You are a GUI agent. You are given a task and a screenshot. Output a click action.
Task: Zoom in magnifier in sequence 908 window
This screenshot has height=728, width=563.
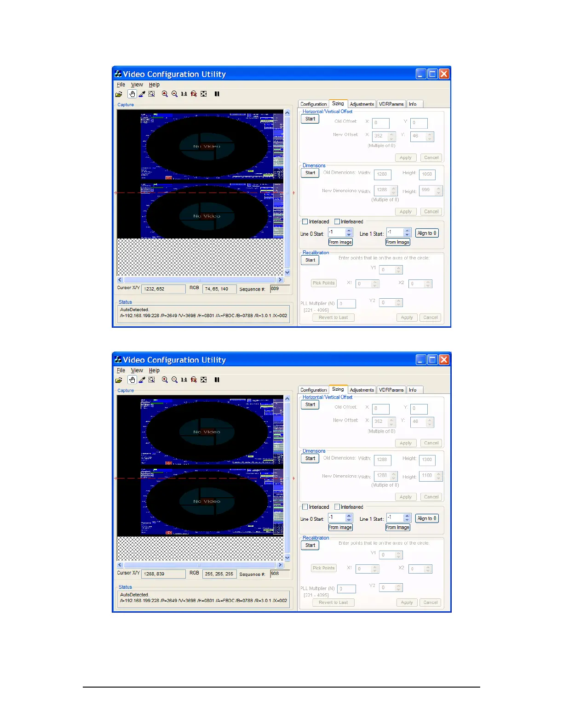pyautogui.click(x=165, y=380)
